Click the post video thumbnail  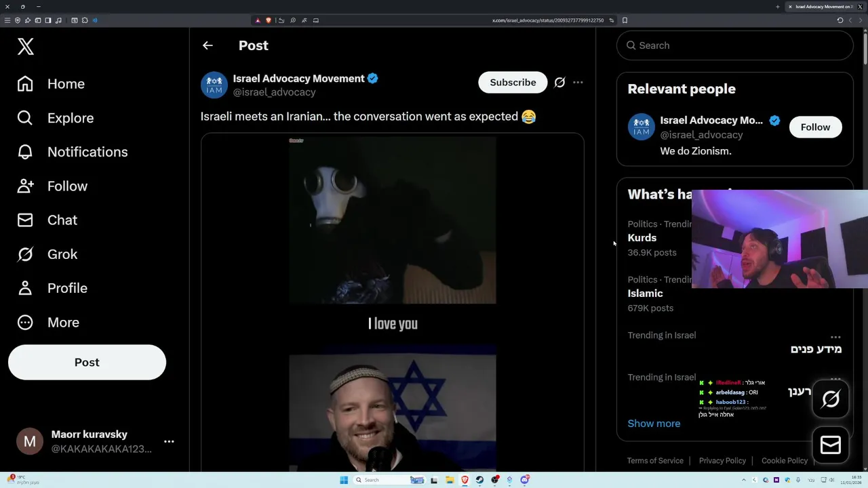(x=393, y=302)
